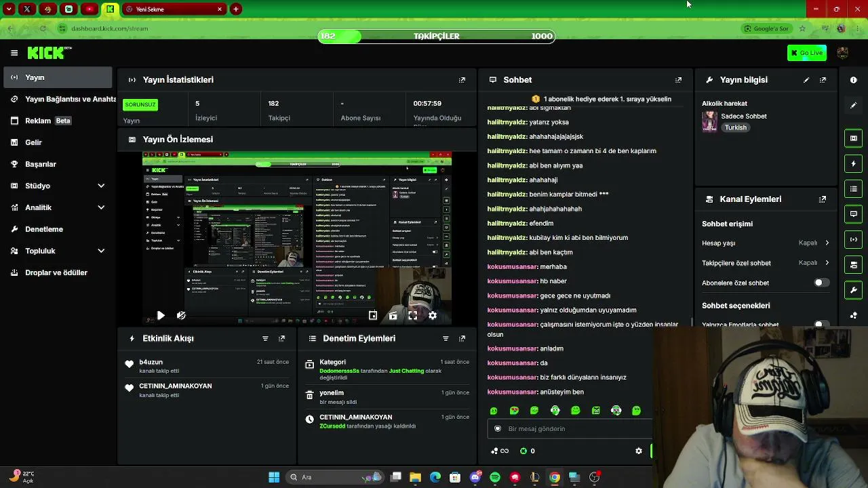Click the info icon in right rail
This screenshot has height=488, width=868.
point(854,80)
